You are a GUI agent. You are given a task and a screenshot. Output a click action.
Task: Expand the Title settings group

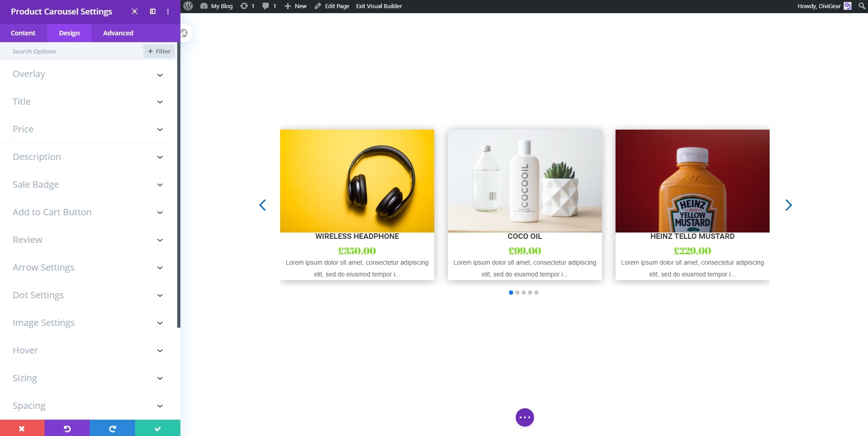[88, 102]
